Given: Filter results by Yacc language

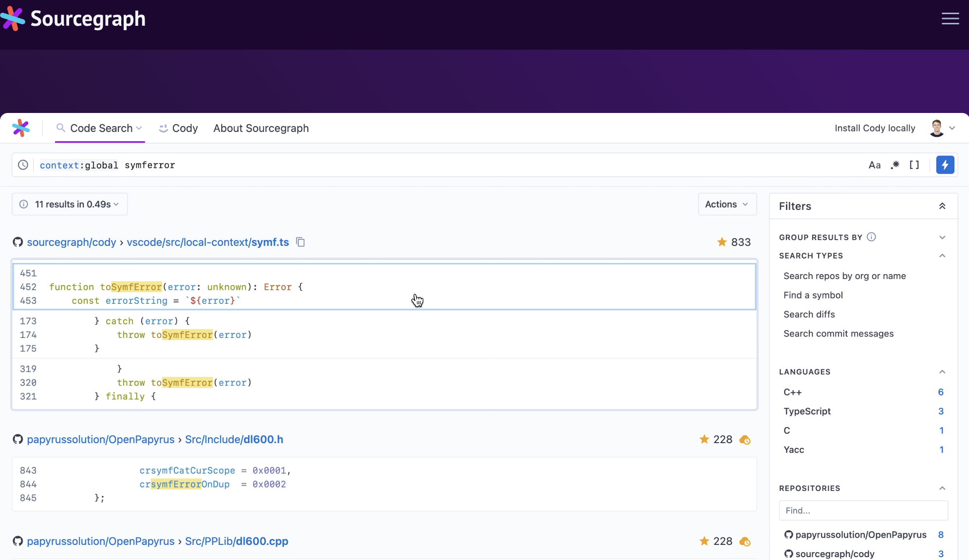Looking at the screenshot, I should point(863,449).
